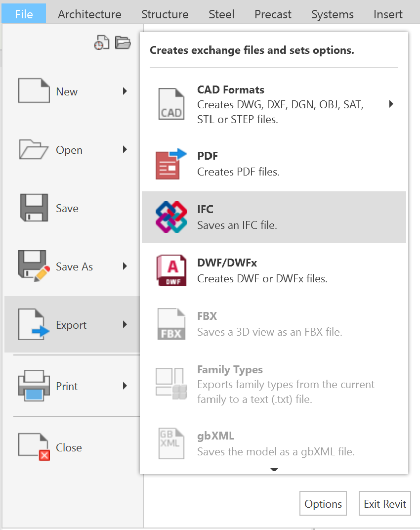Screen dimensions: 420x530
Task: Select the CAD Formats heading
Action: pyautogui.click(x=231, y=89)
